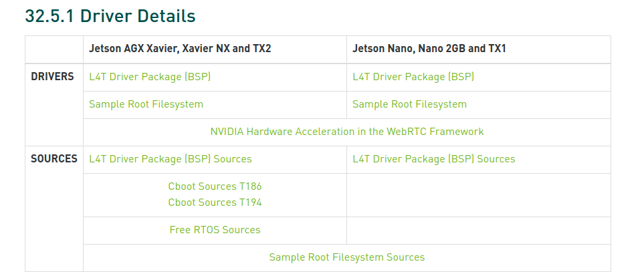Click the Cboot Sources T186 link

pos(215,186)
